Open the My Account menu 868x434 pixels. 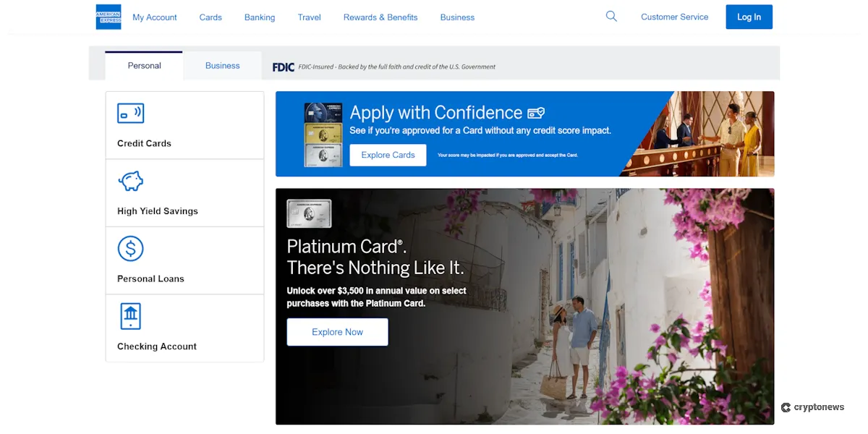pyautogui.click(x=155, y=17)
